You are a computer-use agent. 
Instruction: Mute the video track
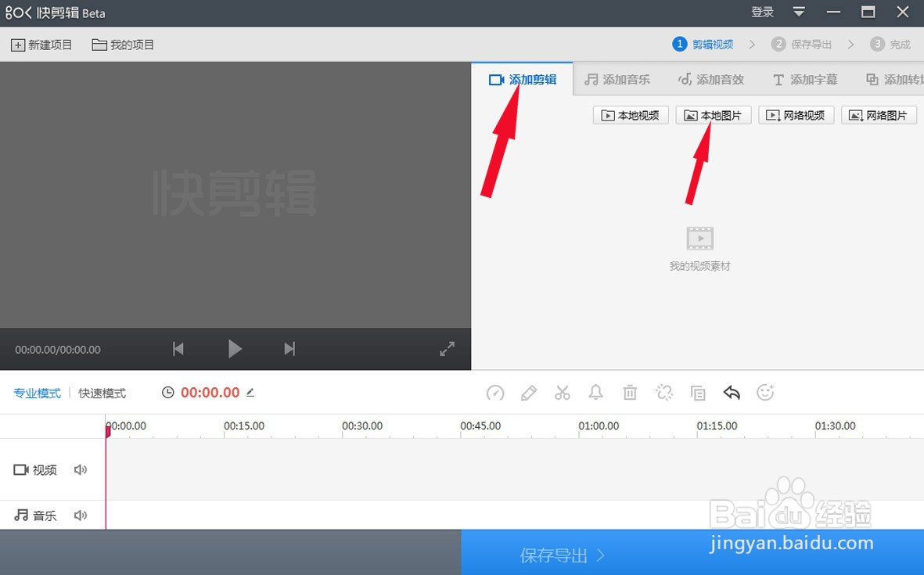[81, 469]
